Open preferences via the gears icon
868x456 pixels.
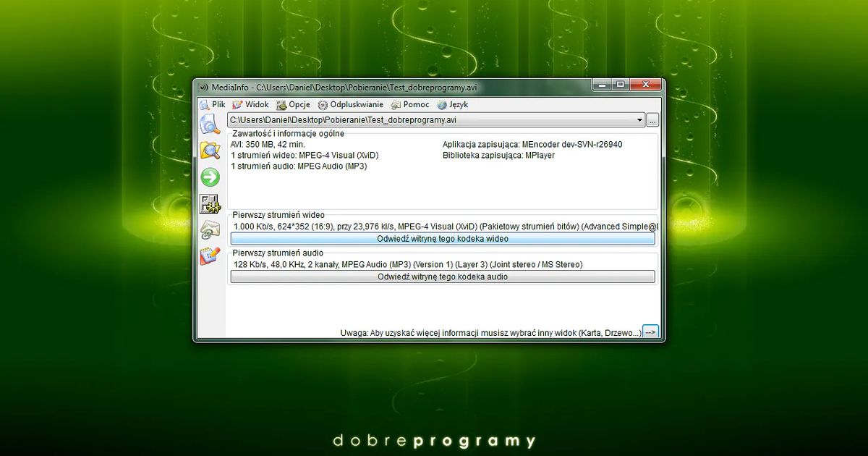coord(209,203)
